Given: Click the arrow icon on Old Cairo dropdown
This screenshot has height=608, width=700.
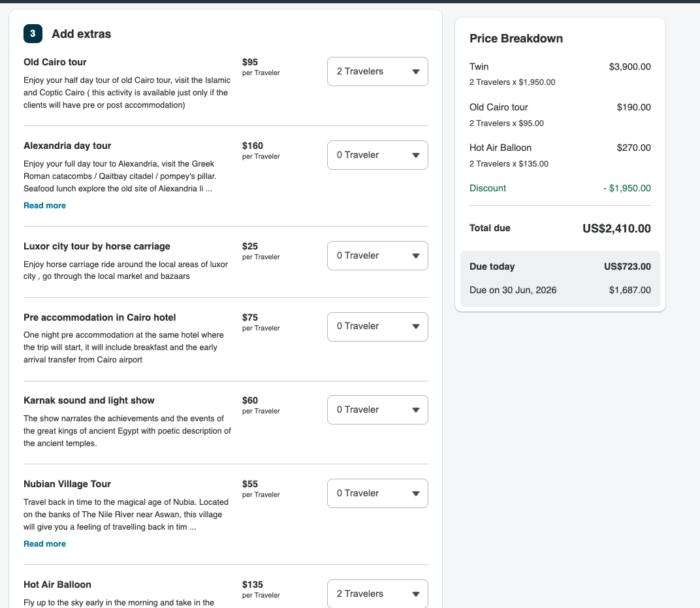Looking at the screenshot, I should pyautogui.click(x=415, y=71).
